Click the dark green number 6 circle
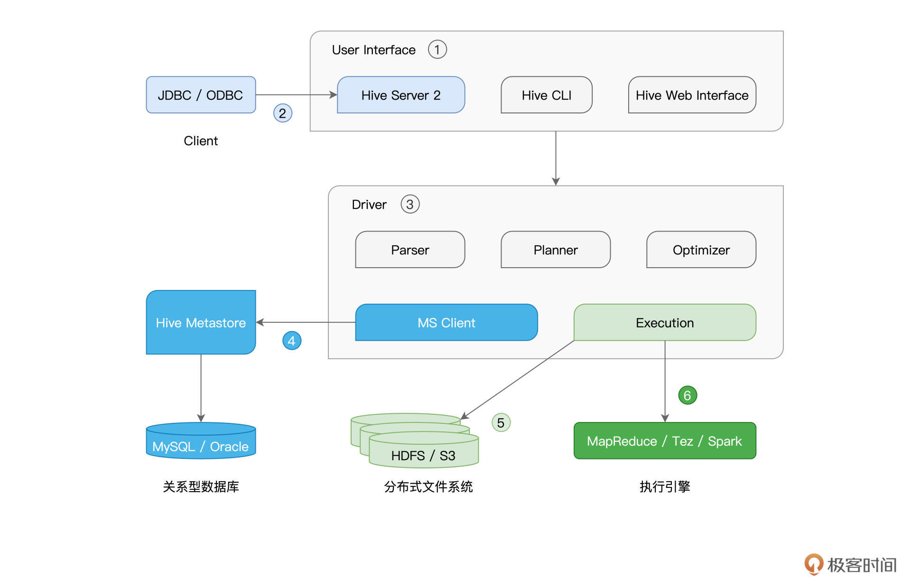Viewport: 911px width, 588px height. point(687,395)
